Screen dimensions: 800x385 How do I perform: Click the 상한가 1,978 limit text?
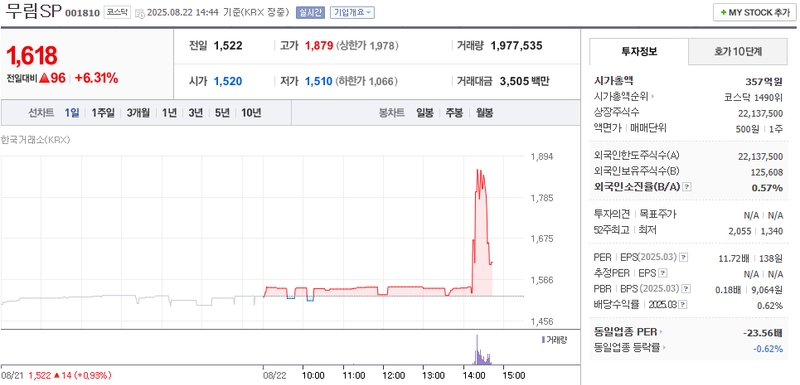point(367,46)
